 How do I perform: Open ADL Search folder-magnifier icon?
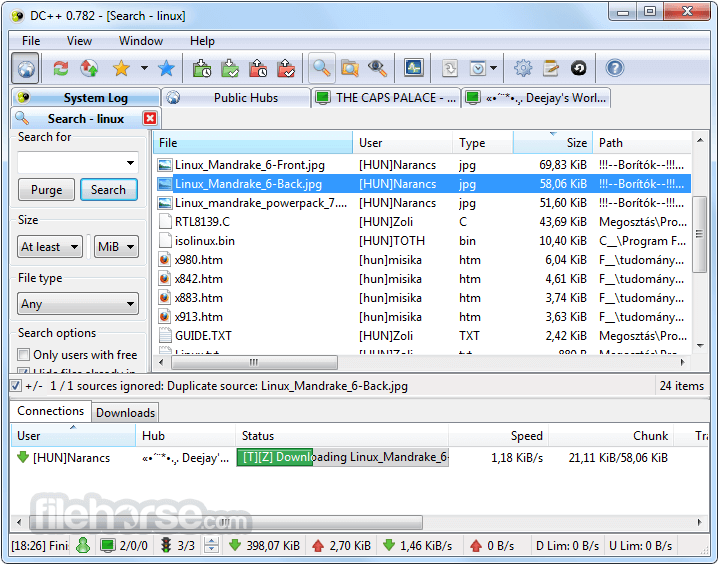coord(350,69)
